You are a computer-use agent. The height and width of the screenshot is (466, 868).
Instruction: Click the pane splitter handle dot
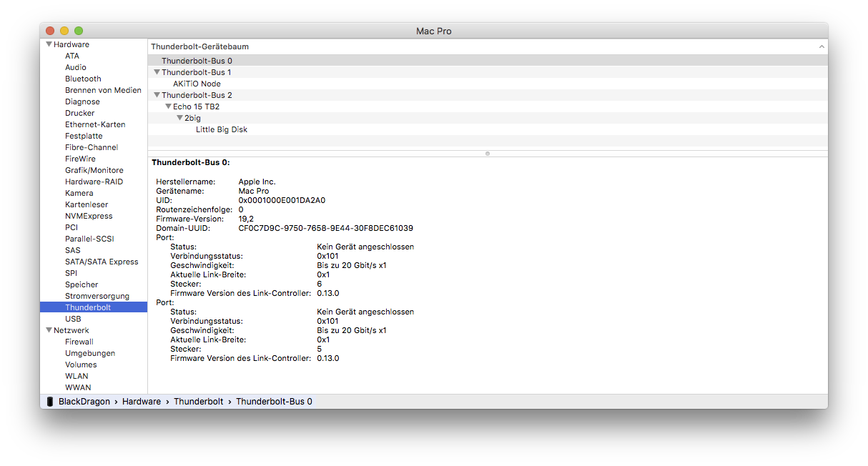tap(488, 153)
